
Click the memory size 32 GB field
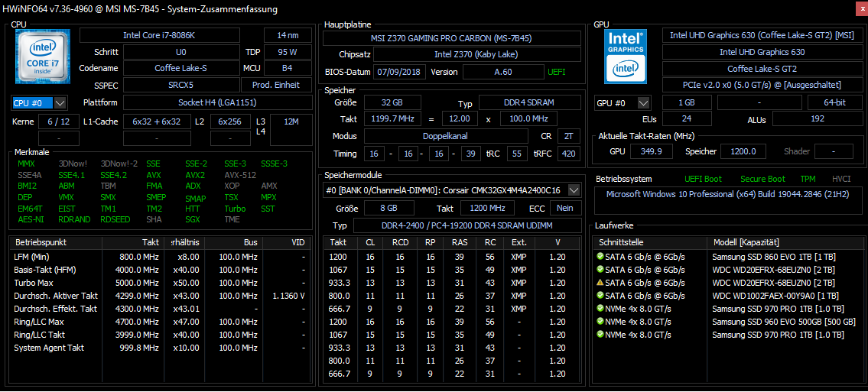click(392, 103)
